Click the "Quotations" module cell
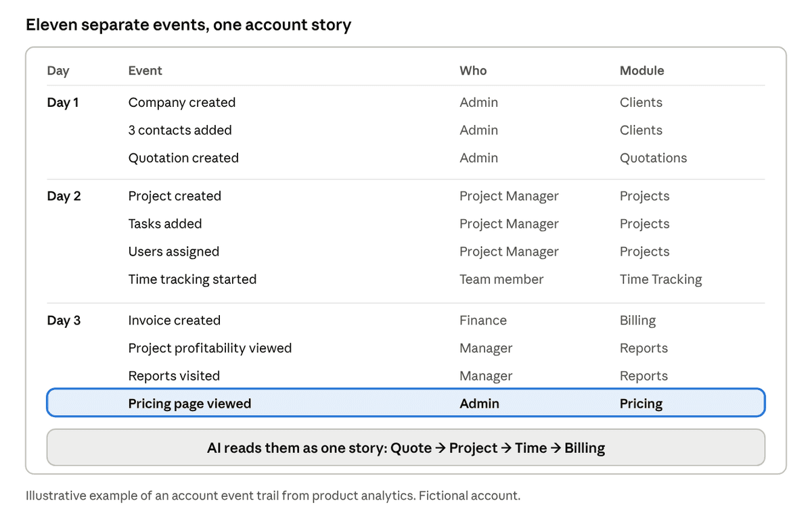The width and height of the screenshot is (812, 524). 654,158
